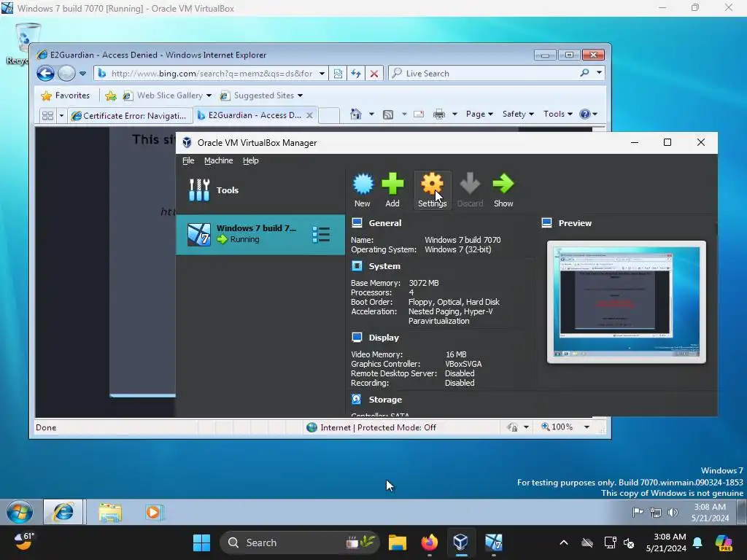Open the Page menu dropdown

[x=479, y=114]
